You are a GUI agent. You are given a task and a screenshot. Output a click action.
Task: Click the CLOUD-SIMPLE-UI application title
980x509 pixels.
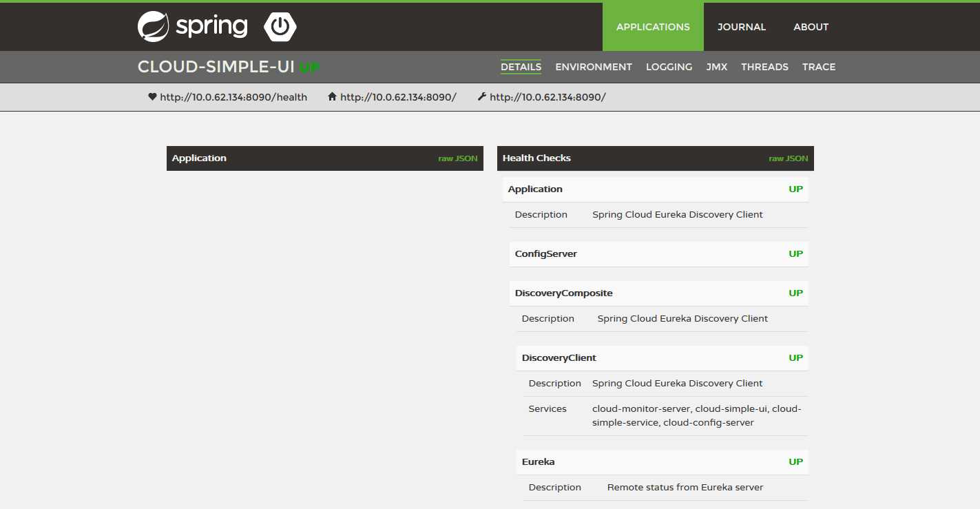[x=216, y=67]
